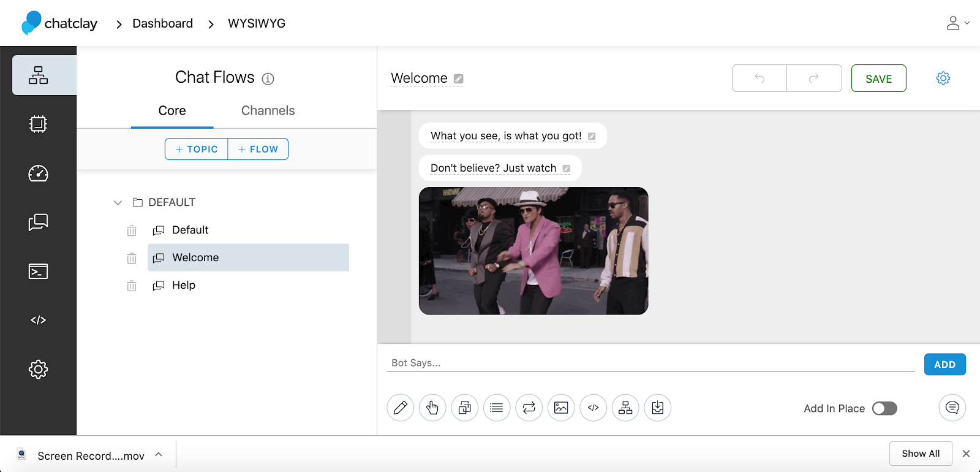Select the pointing hand button tool

(x=432, y=408)
